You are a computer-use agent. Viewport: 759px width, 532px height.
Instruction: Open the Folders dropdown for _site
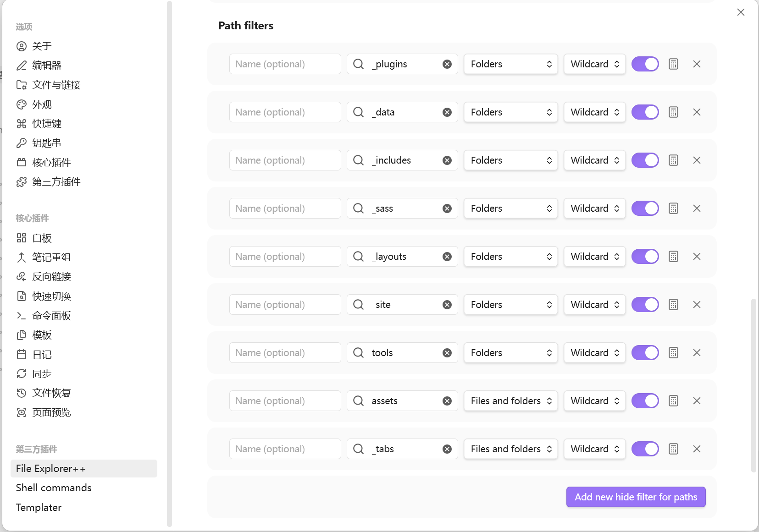tap(510, 305)
